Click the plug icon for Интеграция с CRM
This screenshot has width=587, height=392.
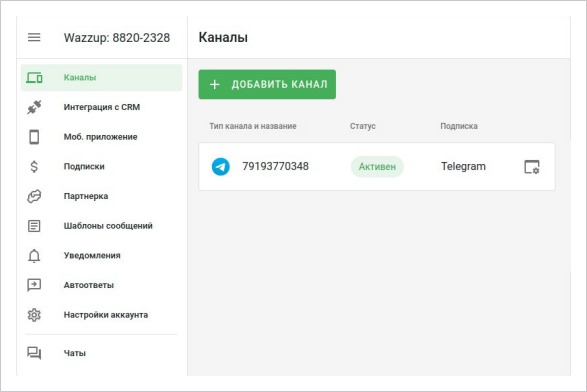[34, 107]
